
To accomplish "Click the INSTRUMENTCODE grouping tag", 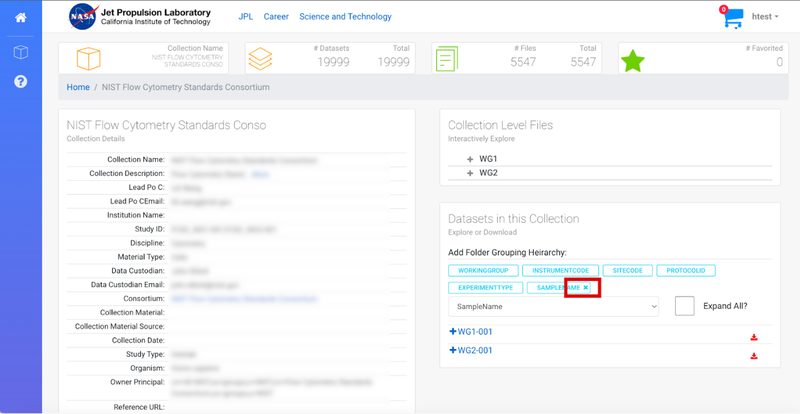I will (561, 271).
